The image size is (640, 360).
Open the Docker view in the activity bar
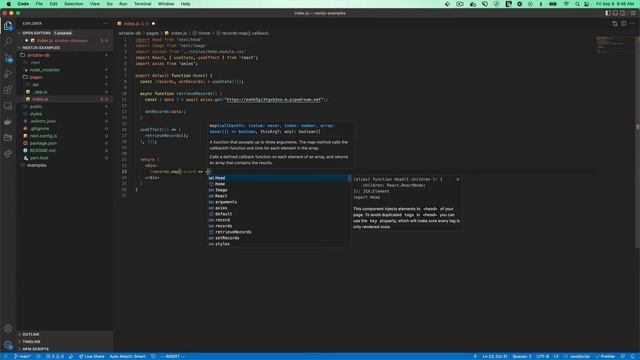(x=8, y=122)
